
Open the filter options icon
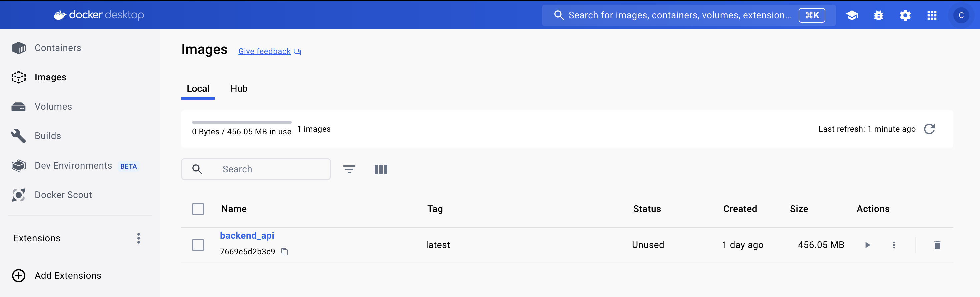tap(349, 169)
